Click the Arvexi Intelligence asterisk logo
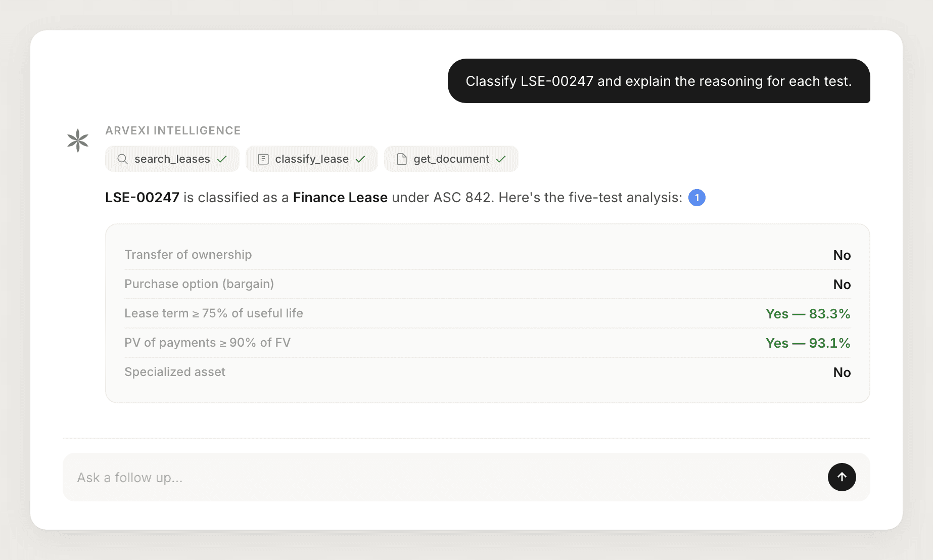933x560 pixels. [x=77, y=141]
